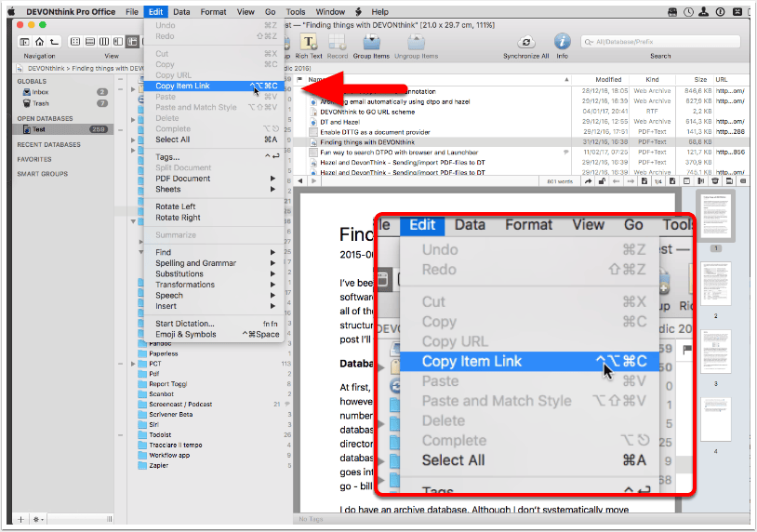This screenshot has height=532, width=757.
Task: Open the gear action menu at sidebar bottom
Action: point(37,520)
